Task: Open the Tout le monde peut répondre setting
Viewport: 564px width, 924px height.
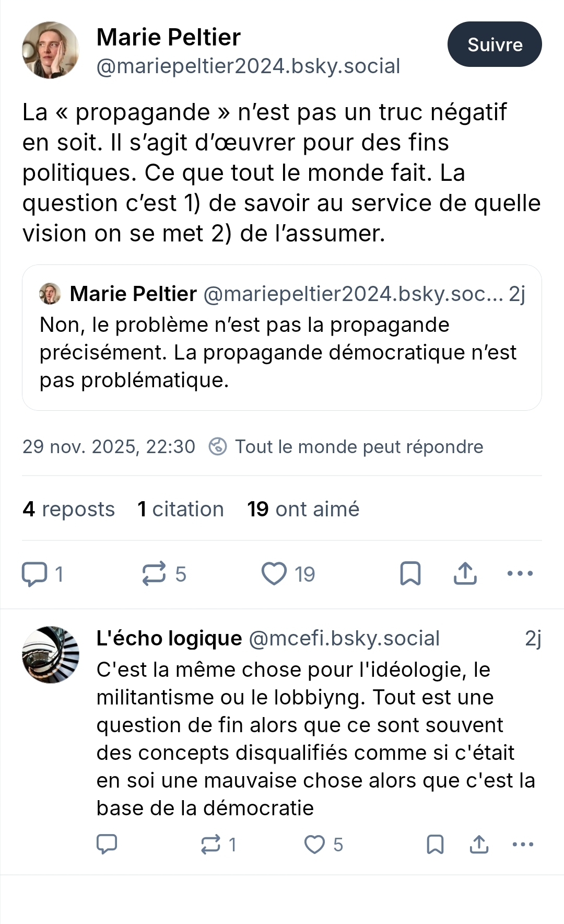Action: pyautogui.click(x=346, y=447)
